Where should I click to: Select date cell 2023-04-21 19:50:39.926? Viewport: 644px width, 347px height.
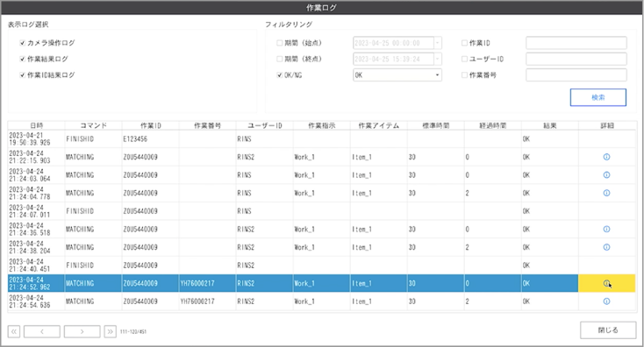[36, 139]
